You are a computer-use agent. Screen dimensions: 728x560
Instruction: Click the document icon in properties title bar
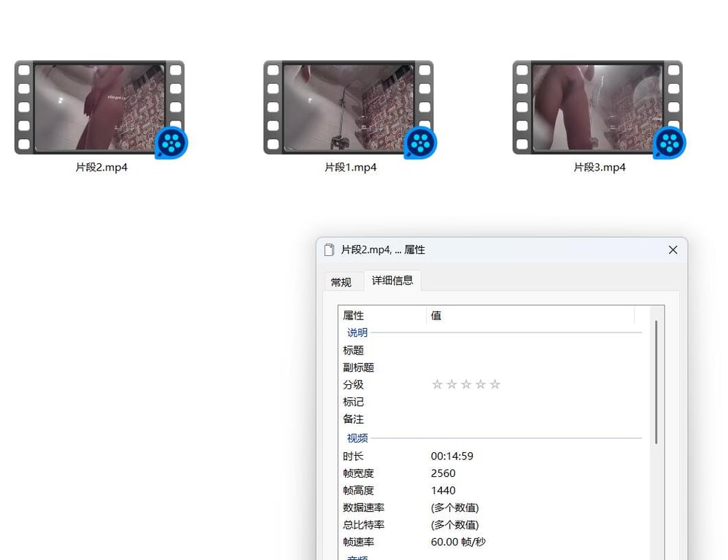pos(329,249)
